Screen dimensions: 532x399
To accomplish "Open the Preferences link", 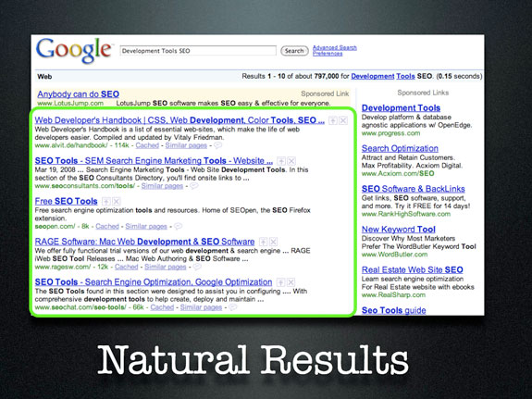I will pos(328,54).
